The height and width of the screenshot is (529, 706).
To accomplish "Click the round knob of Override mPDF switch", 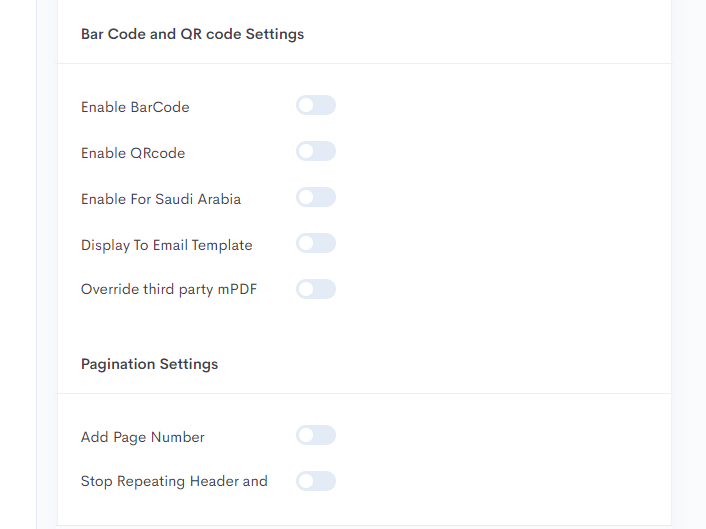I will click(306, 289).
